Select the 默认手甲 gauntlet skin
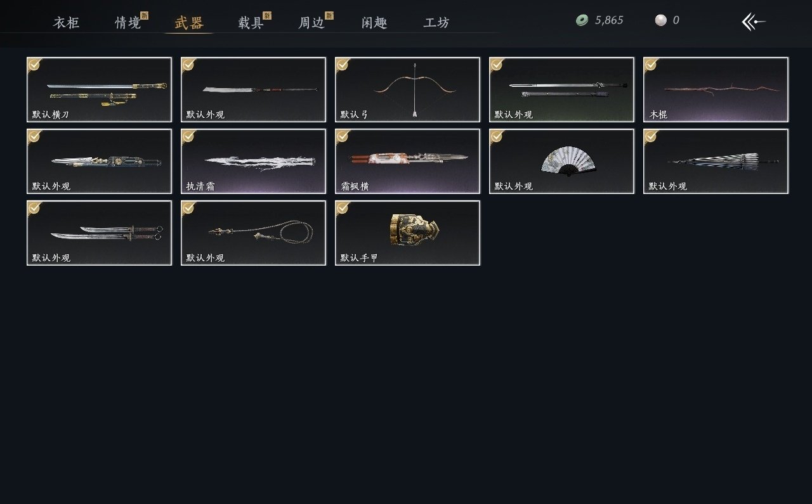Screen dimensions: 812x504 click(x=407, y=233)
